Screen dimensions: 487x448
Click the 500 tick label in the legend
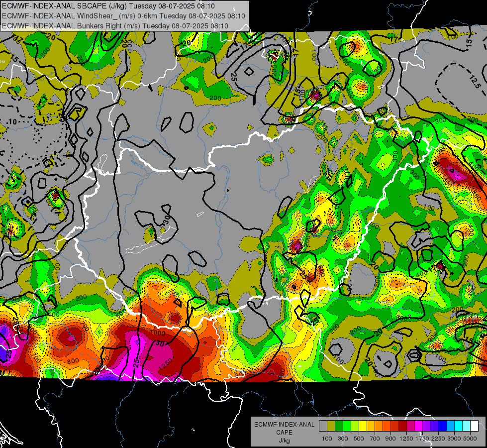(359, 439)
